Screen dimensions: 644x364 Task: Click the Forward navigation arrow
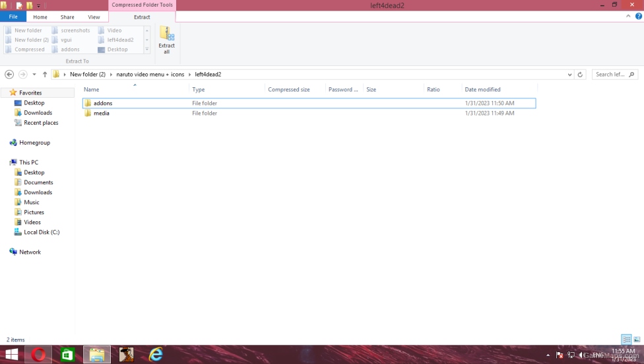point(23,75)
